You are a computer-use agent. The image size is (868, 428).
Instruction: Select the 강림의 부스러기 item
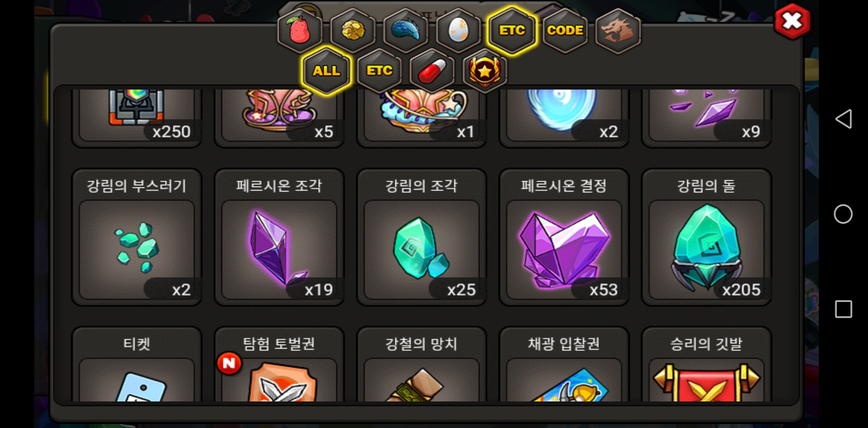coord(137,237)
